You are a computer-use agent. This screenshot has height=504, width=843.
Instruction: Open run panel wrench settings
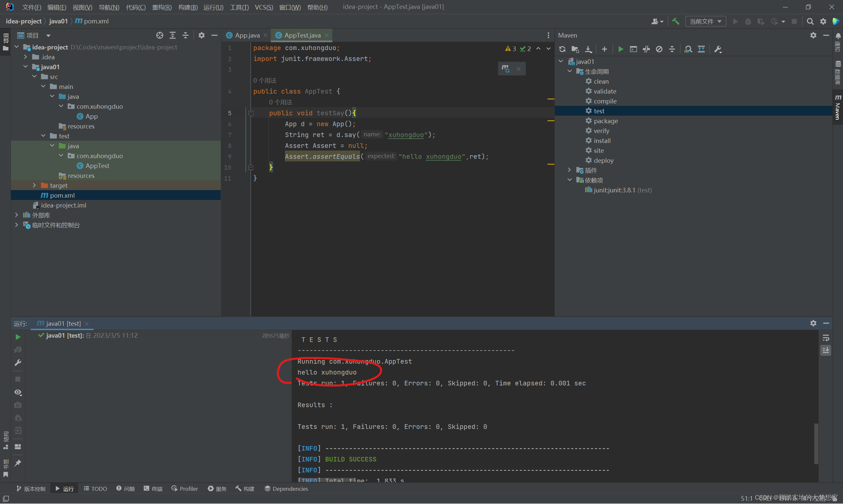click(18, 363)
